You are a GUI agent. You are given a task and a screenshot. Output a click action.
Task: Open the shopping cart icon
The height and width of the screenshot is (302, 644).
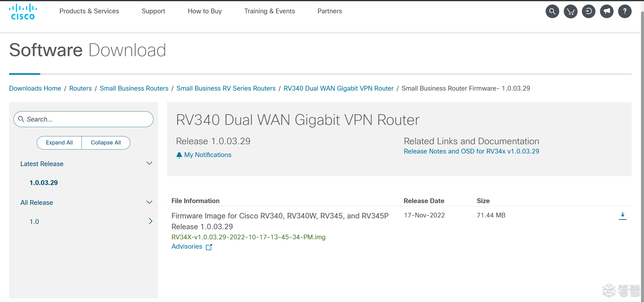click(570, 11)
